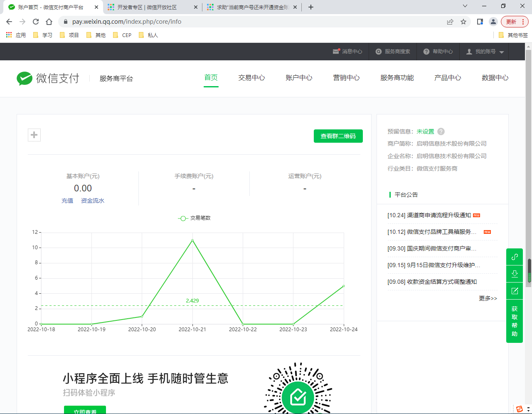The image size is (532, 414).
Task: Click the 查看群二维码 button
Action: [x=338, y=136]
